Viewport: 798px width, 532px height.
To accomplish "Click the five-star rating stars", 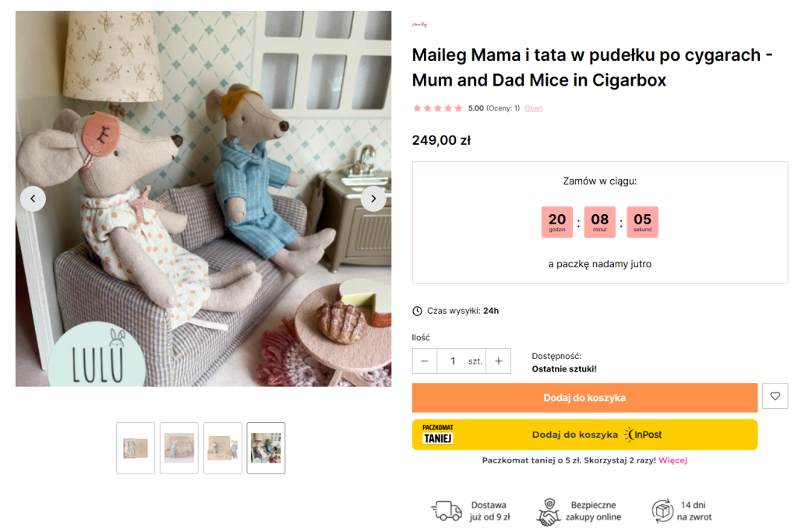I will point(437,108).
